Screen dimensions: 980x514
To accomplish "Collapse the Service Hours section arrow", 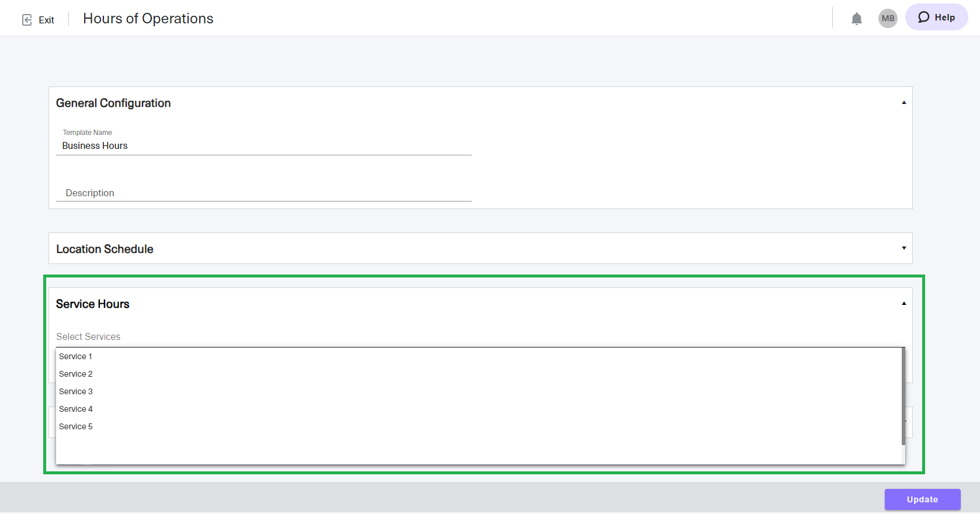I will pyautogui.click(x=903, y=304).
